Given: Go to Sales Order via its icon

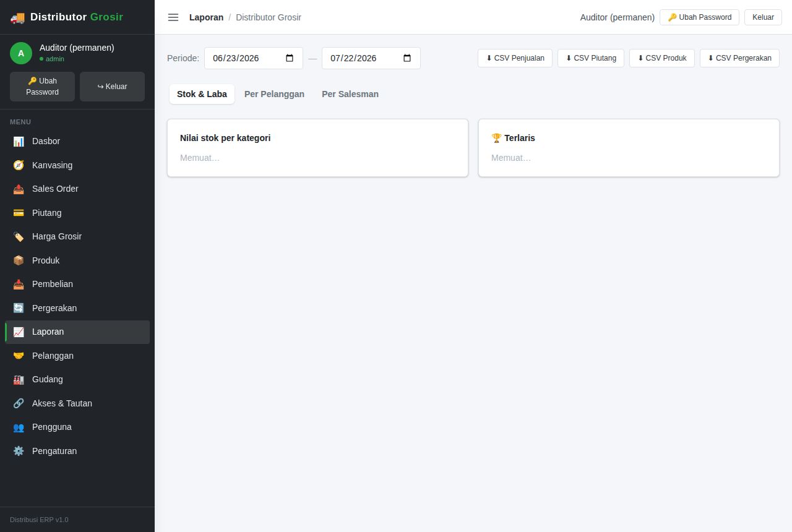Looking at the screenshot, I should 19,189.
